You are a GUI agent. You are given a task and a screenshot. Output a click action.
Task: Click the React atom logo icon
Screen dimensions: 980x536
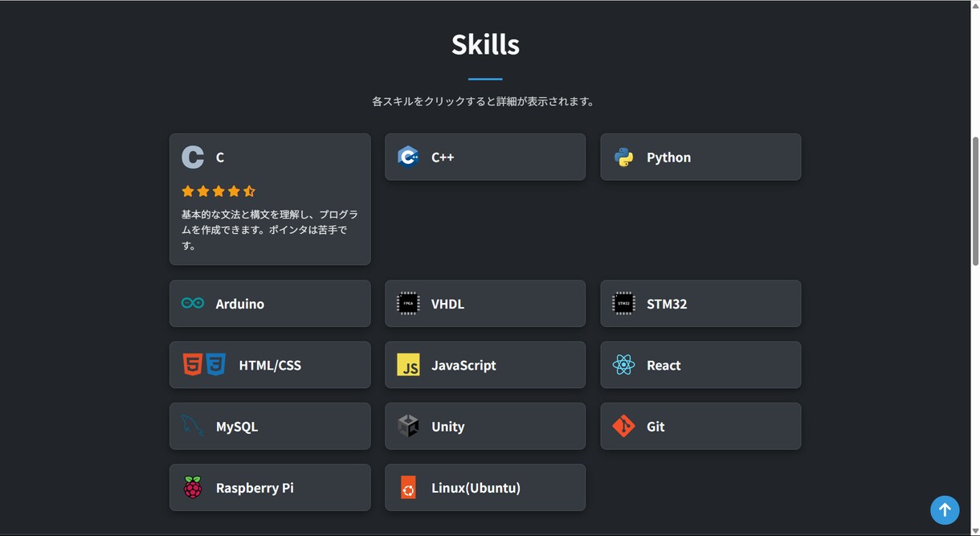(623, 365)
